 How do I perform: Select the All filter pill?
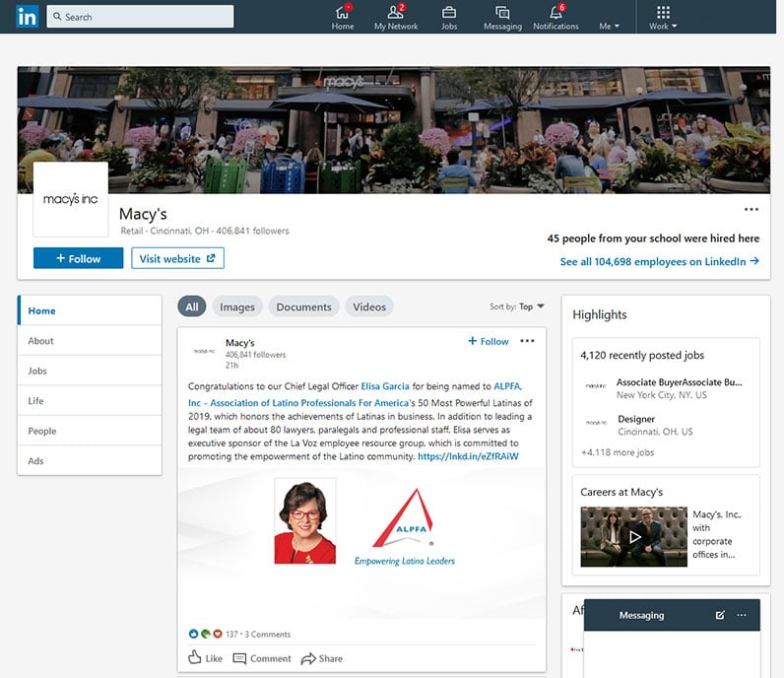point(192,306)
